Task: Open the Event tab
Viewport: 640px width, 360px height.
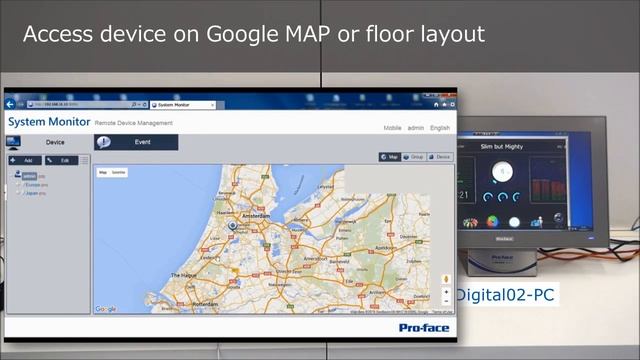Action: 136,142
